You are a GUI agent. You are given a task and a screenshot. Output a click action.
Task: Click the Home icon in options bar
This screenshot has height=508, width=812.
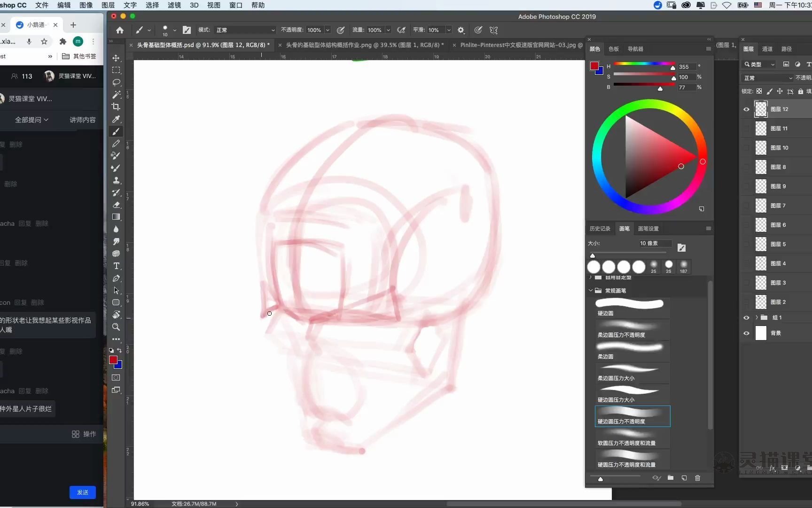tap(120, 30)
